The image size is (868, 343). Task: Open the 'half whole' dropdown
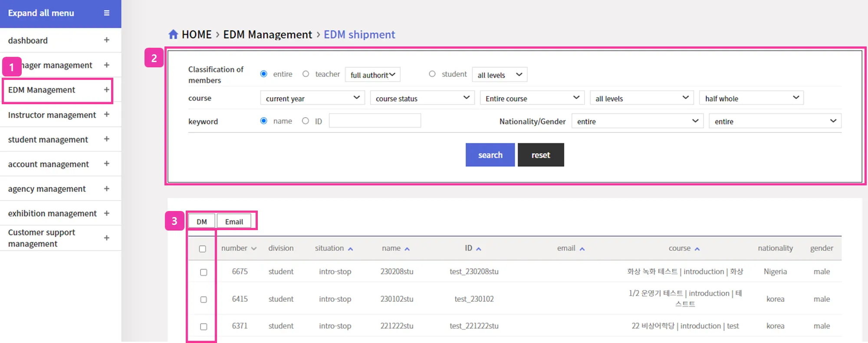[x=752, y=98]
